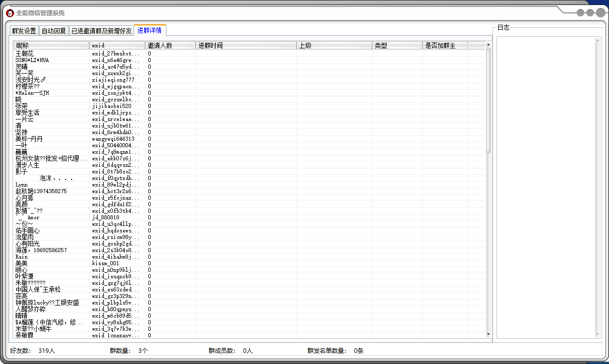The image size is (609, 364).
Task: Click the wxid column header
Action: click(117, 45)
